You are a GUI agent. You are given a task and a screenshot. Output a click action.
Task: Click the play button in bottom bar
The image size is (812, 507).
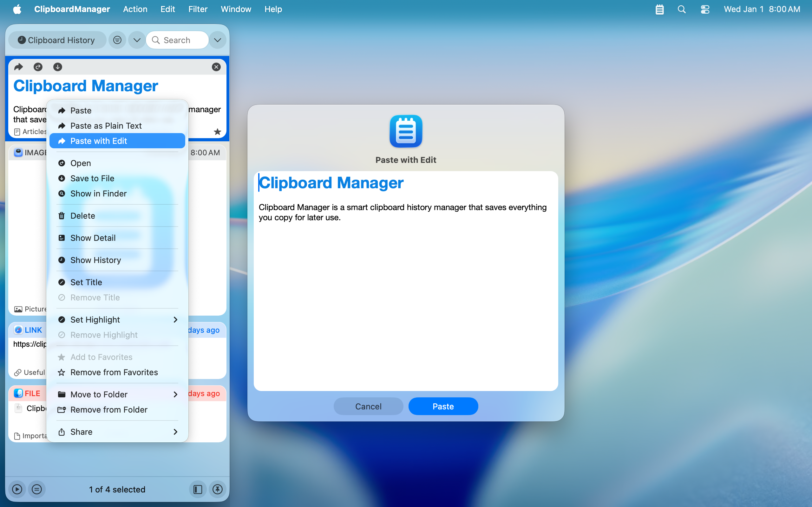click(17, 489)
